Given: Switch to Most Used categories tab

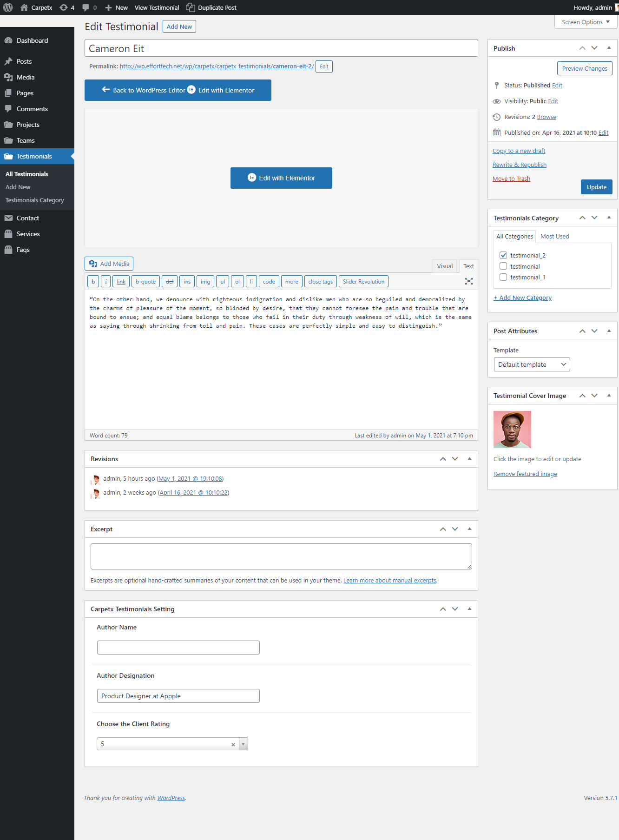Looking at the screenshot, I should [x=554, y=236].
